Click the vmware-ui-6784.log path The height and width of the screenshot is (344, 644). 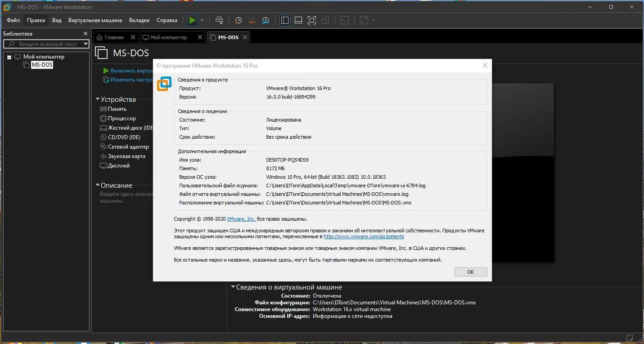(x=346, y=186)
